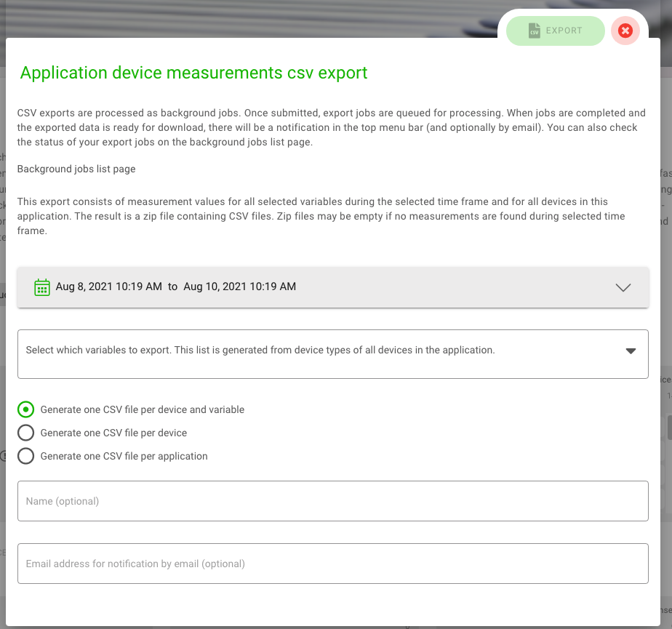672x629 pixels.
Task: Open the variables dropdown arrow
Action: (631, 350)
